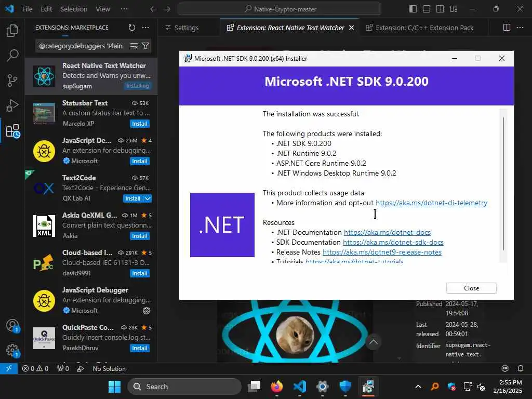
Task: Open Extensions panel more actions menu
Action: pos(145,28)
